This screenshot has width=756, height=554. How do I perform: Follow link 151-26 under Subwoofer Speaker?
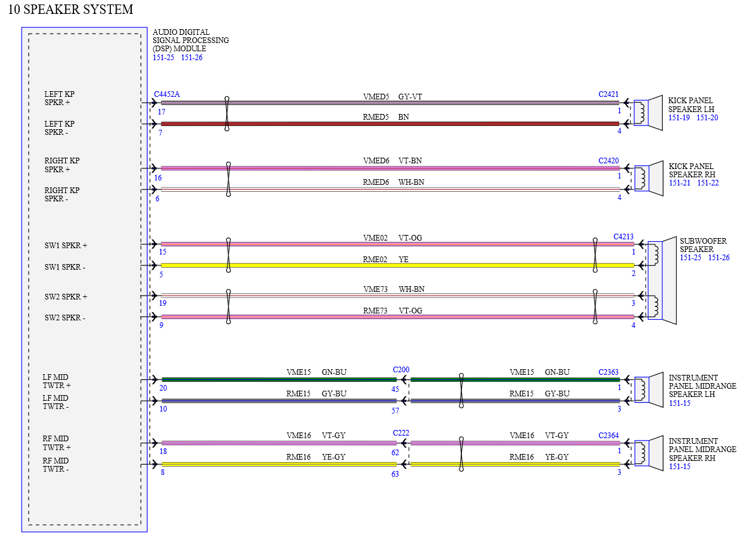(x=719, y=257)
